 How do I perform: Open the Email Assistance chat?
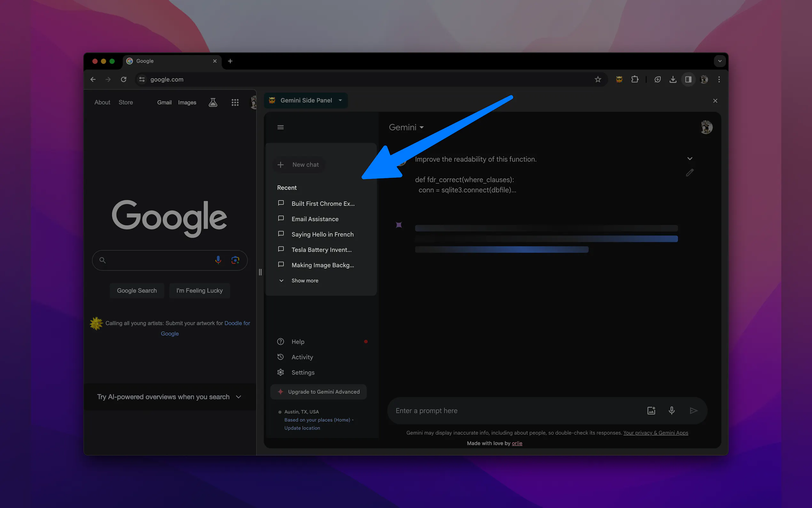click(x=315, y=219)
